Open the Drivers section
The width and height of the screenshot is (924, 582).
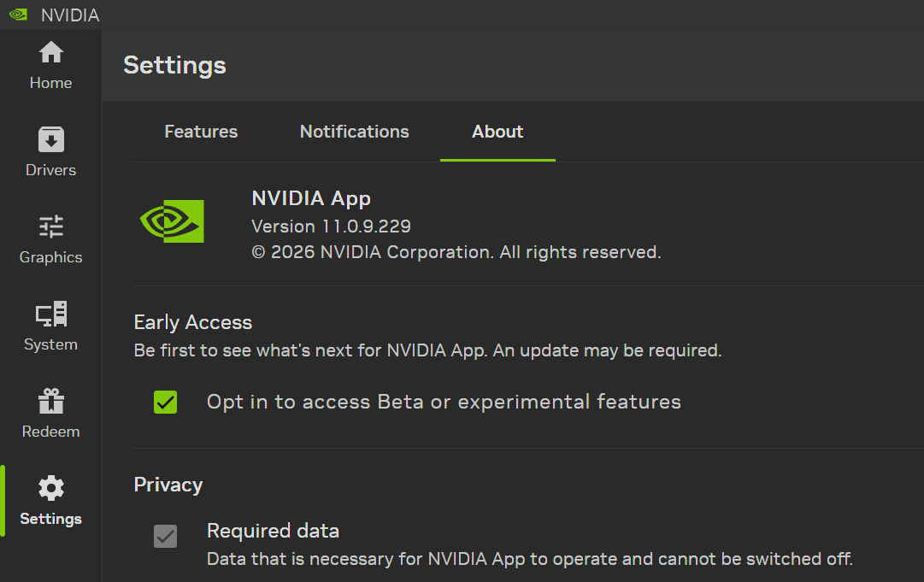pos(50,153)
